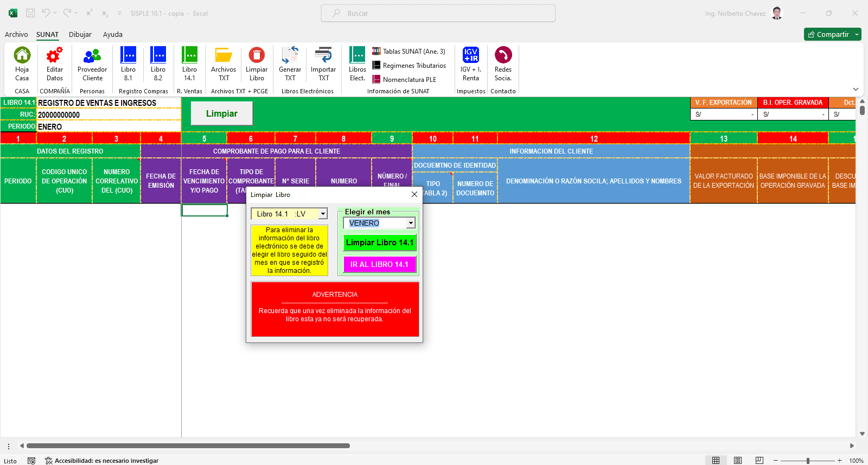Viewport: 868px width, 465px height.
Task: Click V. F. EXPORTACIÓN header cell
Action: click(x=724, y=103)
